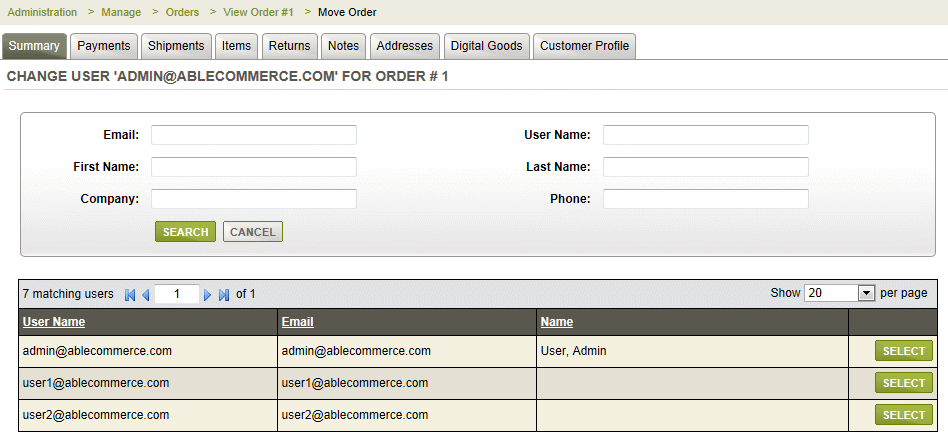Open the Customer Profile tab
Image resolution: width=948 pixels, height=432 pixels.
click(x=585, y=46)
